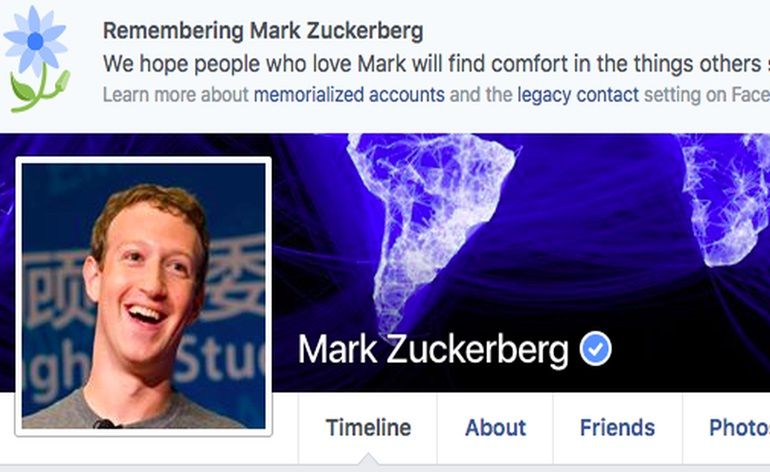Screen dimensions: 770x472
Task: Click the clip microphone in profile photo
Action: (106, 423)
